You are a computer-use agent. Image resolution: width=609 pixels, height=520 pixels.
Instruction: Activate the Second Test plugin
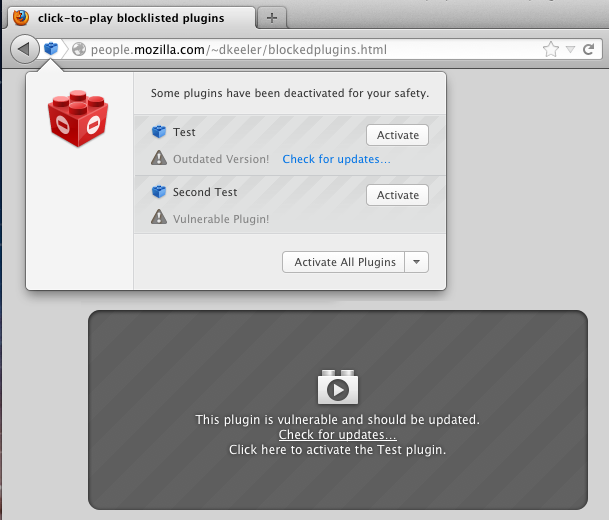point(397,195)
